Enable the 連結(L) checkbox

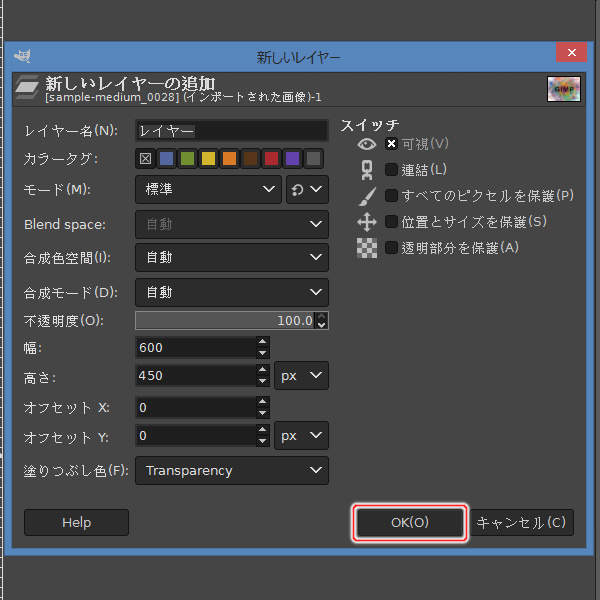click(391, 170)
